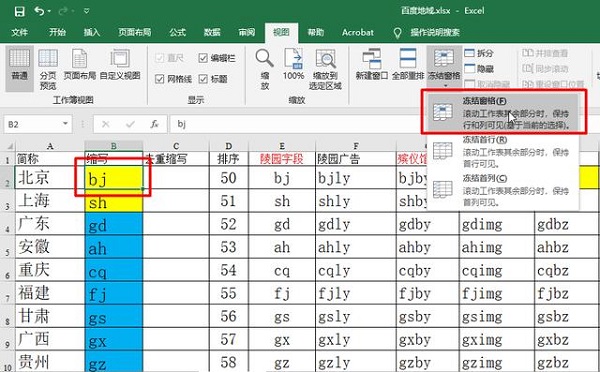Open the Name Box dropdown arrow
The height and width of the screenshot is (372, 600).
click(x=65, y=124)
